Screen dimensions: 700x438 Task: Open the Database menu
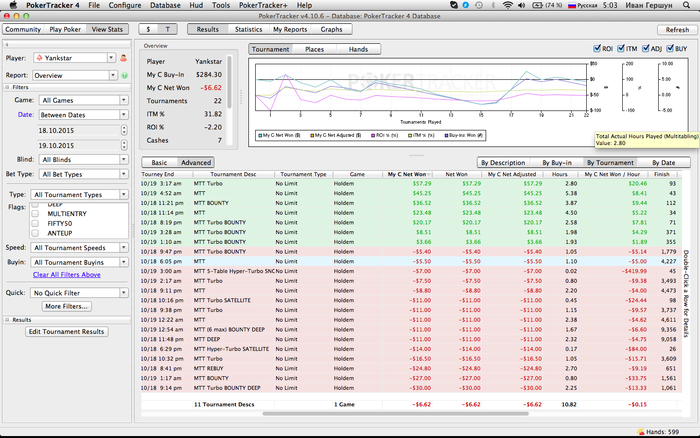click(x=165, y=5)
